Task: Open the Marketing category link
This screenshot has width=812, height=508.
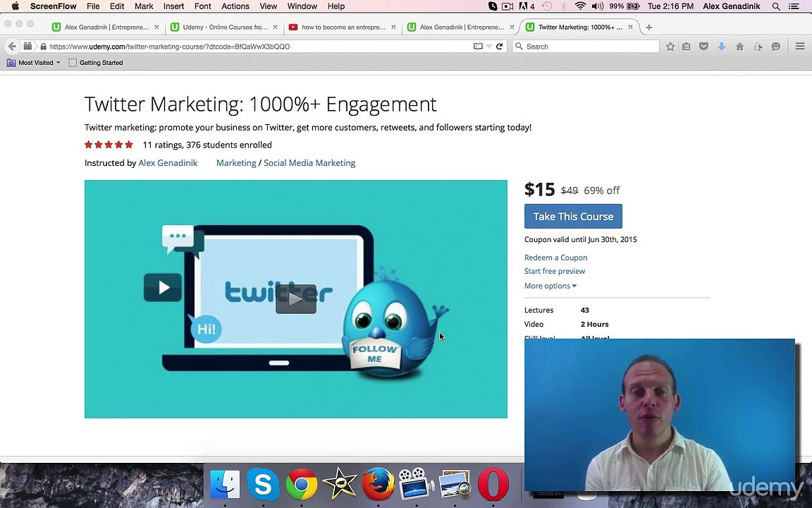Action: 236,163
